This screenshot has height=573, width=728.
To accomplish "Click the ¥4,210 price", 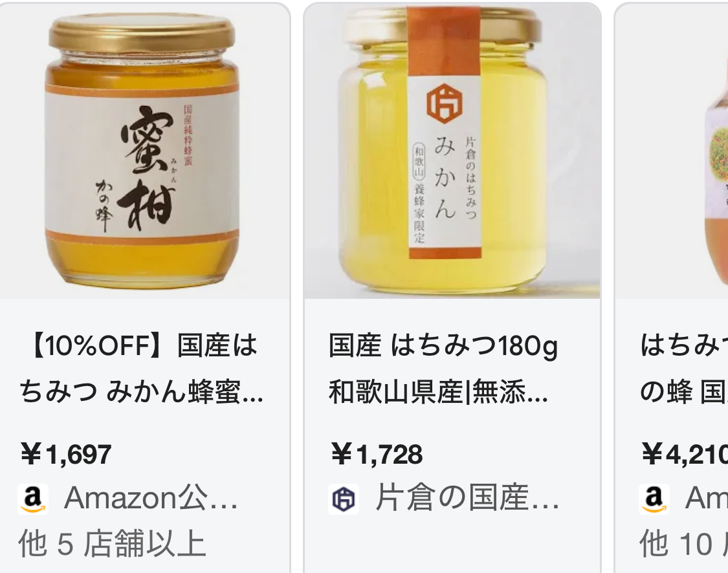I will click(x=684, y=454).
